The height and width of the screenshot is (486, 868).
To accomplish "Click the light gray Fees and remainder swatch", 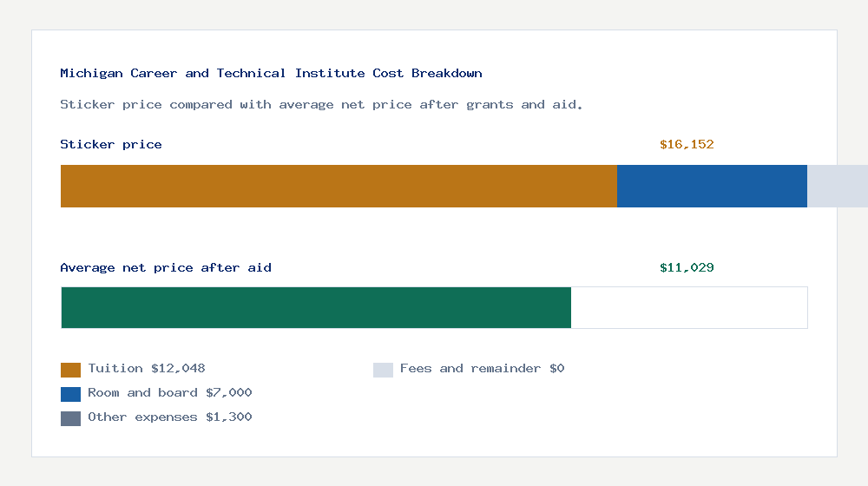I will 383,370.
